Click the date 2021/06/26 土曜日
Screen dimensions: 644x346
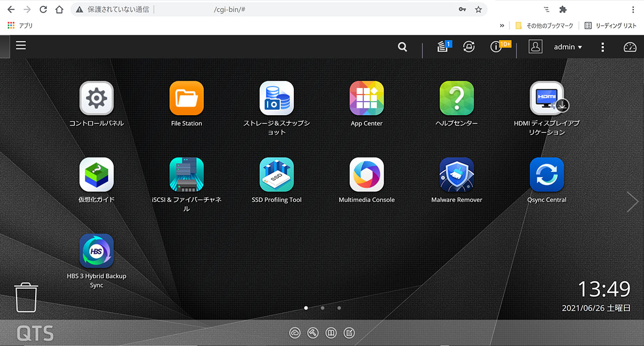coord(596,308)
